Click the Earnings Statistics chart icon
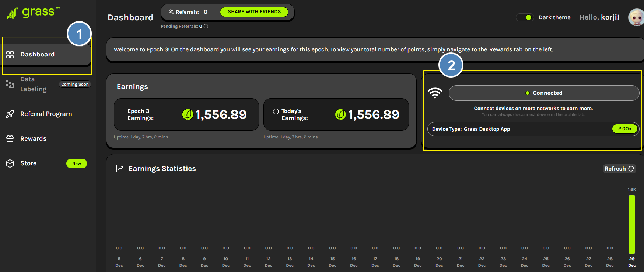 (120, 169)
